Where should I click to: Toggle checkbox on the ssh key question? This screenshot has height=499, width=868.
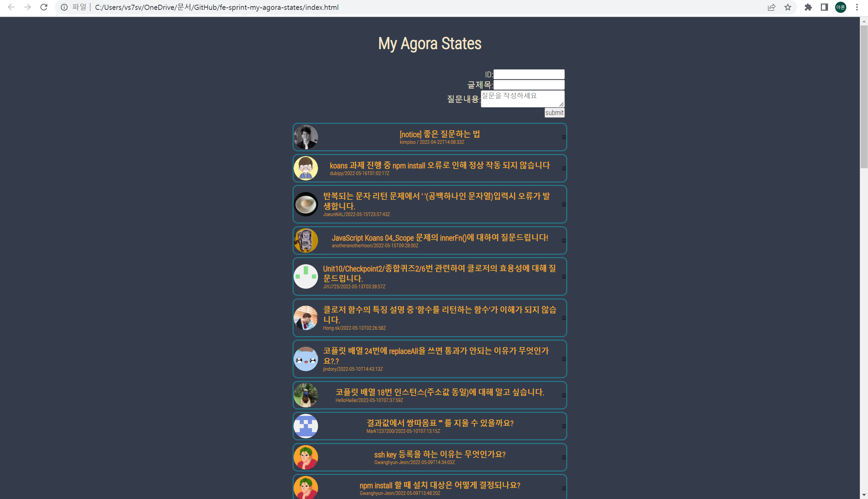tap(564, 457)
